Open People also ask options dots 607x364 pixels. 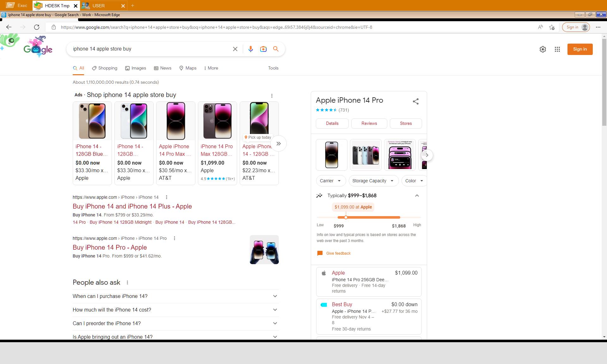127,282
